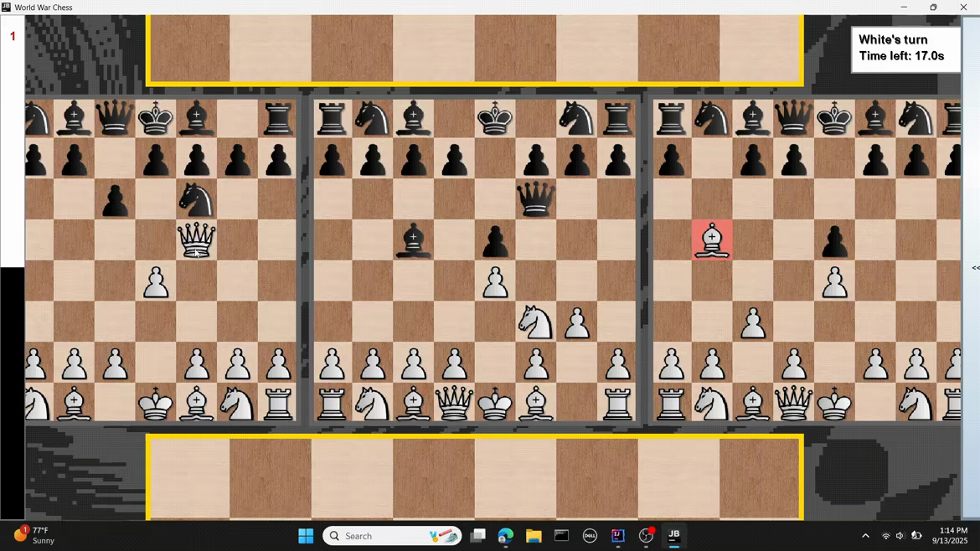Select the white queen on the left board

196,240
